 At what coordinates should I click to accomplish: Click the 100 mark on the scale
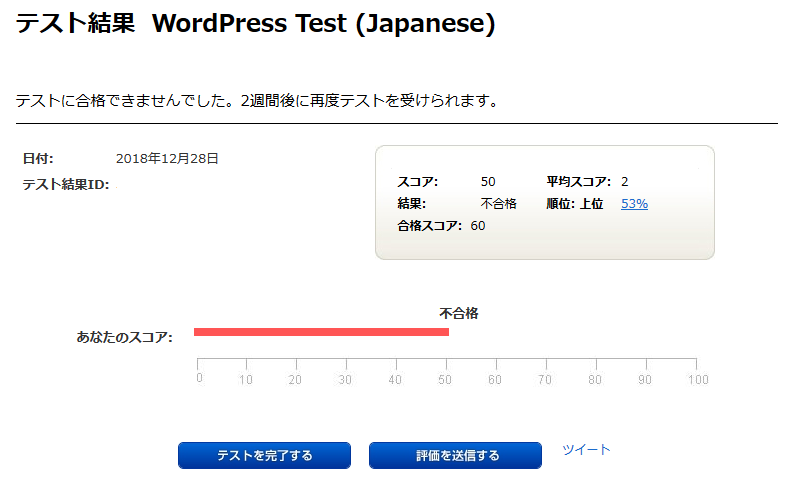(698, 379)
